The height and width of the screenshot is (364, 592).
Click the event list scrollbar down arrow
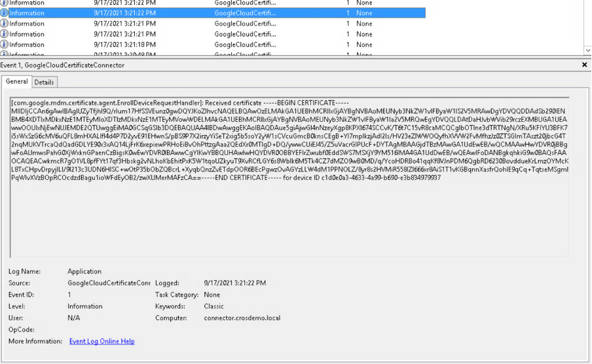pyautogui.click(x=587, y=50)
